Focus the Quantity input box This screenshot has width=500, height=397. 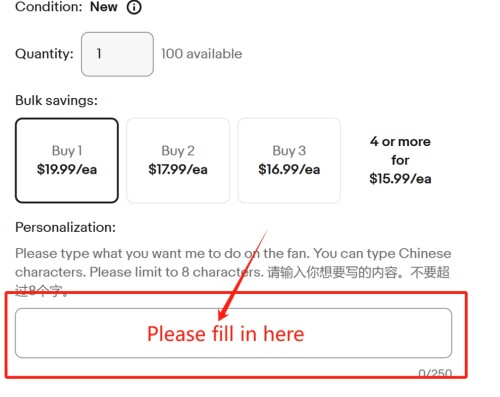[117, 54]
